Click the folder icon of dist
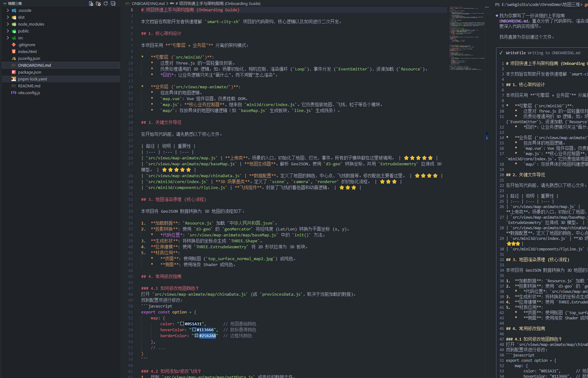 [14, 17]
